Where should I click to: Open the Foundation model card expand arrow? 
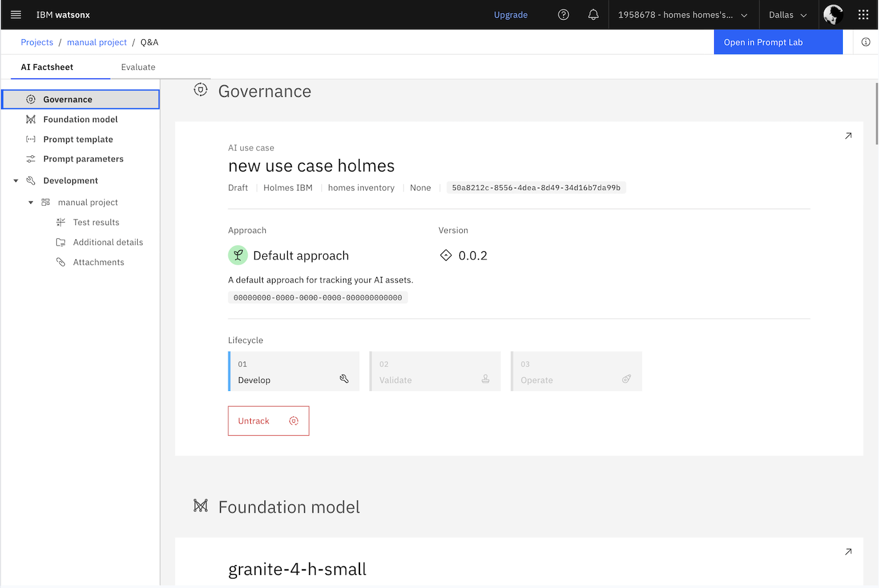848,551
